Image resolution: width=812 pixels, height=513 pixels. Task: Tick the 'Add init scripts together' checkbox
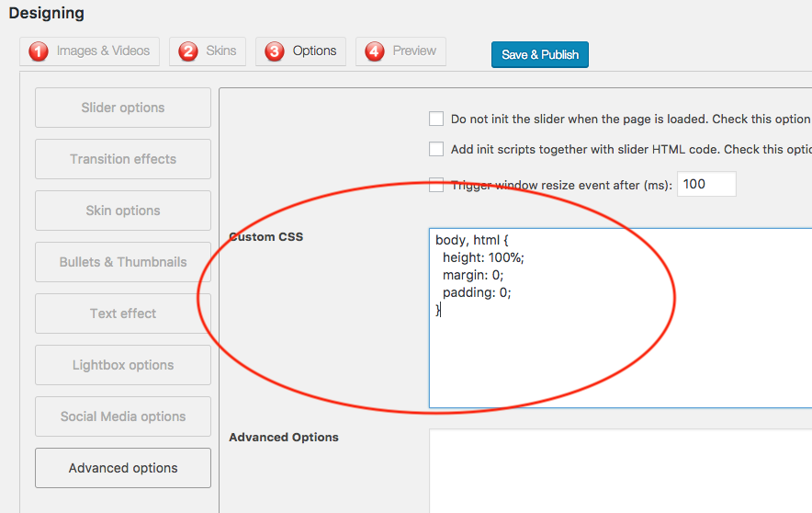[x=436, y=149]
